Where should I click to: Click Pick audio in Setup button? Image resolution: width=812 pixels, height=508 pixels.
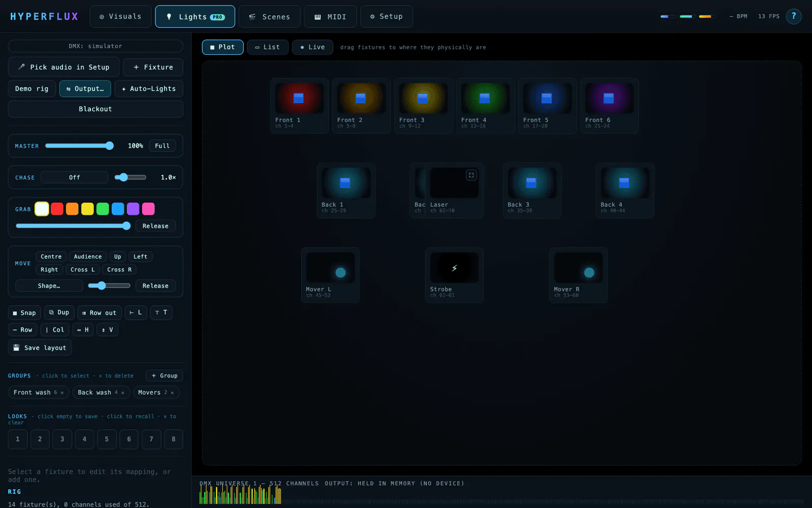(64, 67)
